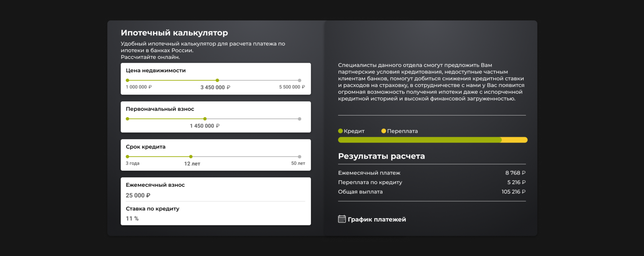Screen dimensions: 644x256
Task: Click the Ежемесячный платеж row label
Action: click(369, 173)
